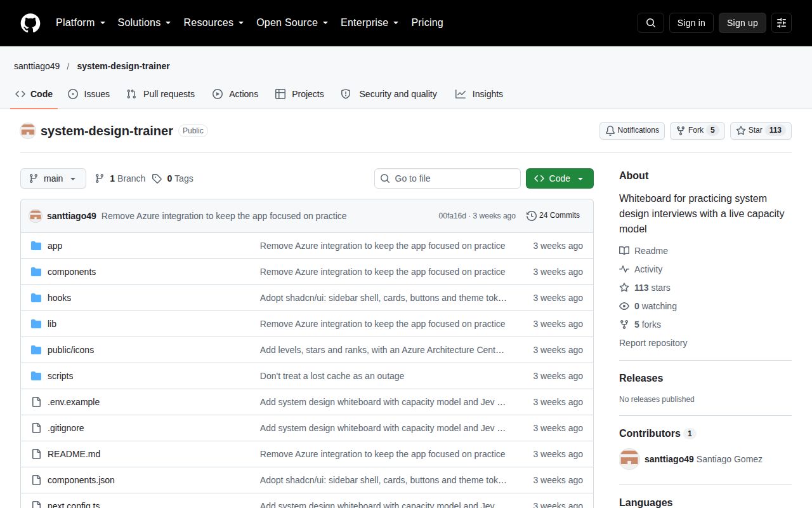Open the latest commit message about Azure integration
The height and width of the screenshot is (508, 812).
224,216
